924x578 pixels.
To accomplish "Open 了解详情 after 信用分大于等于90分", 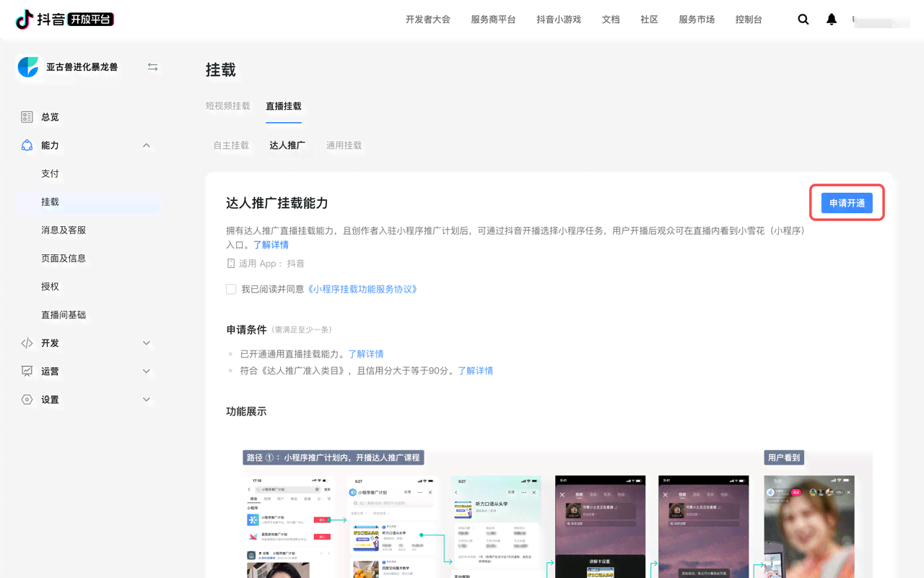I will tap(476, 371).
